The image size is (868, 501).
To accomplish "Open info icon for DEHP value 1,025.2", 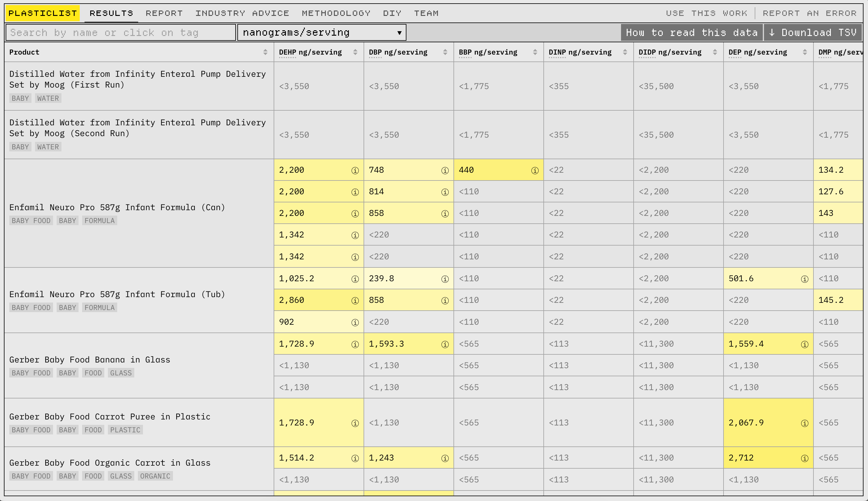I will click(x=355, y=279).
